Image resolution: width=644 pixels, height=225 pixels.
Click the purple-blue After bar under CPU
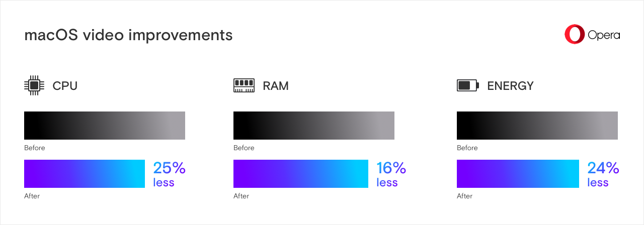85,174
